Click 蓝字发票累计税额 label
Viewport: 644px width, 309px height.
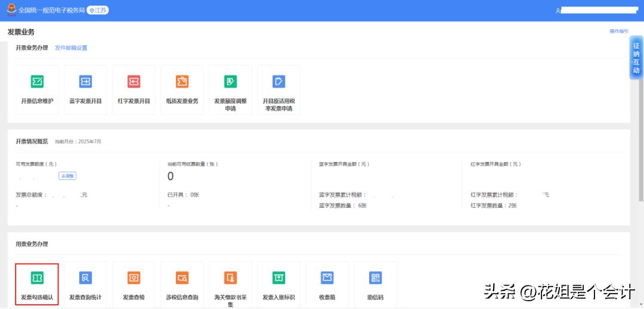[342, 195]
